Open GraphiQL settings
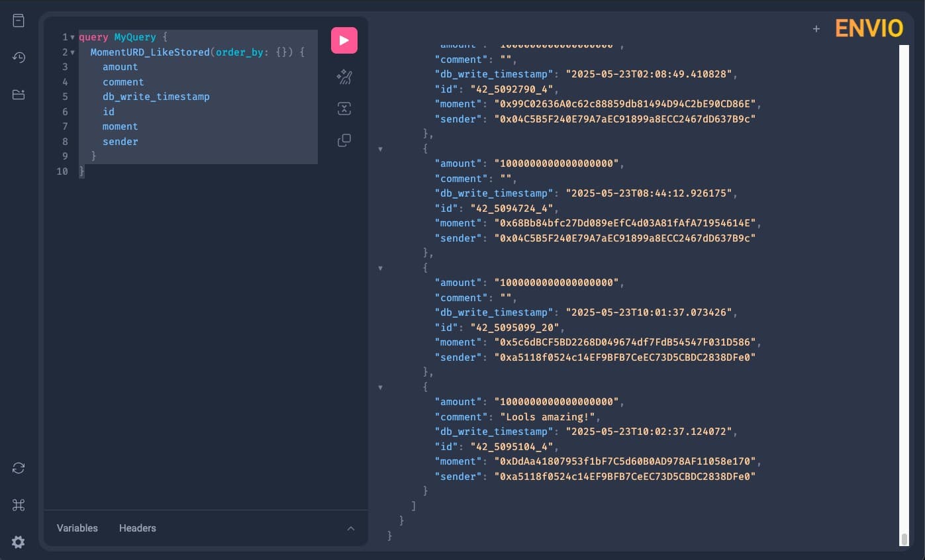Viewport: 925px width, 560px height. point(17,541)
